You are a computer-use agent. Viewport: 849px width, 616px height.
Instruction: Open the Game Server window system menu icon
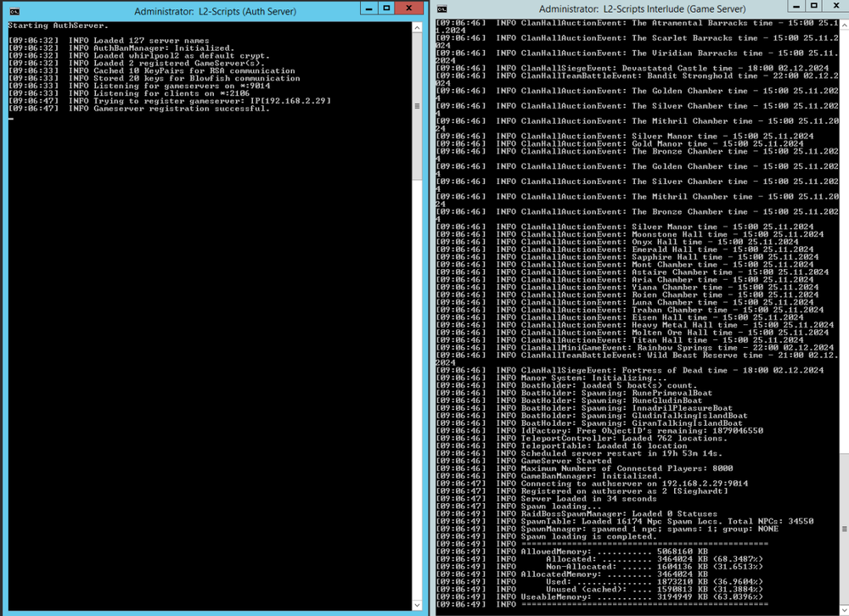pyautogui.click(x=442, y=8)
